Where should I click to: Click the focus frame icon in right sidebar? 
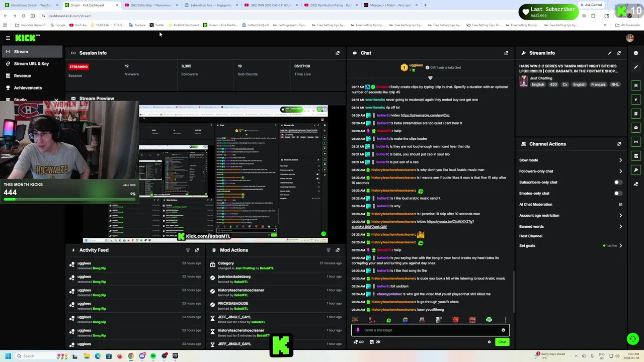636,85
